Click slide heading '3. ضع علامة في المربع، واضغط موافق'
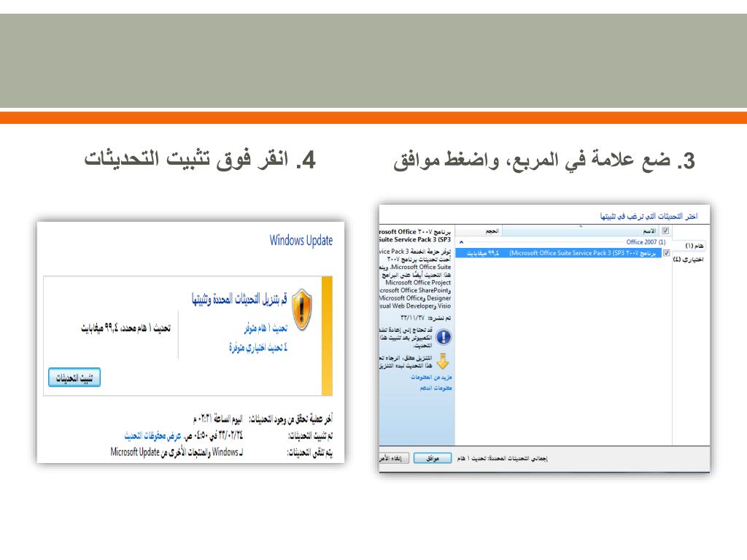The width and height of the screenshot is (747, 560). 544,160
